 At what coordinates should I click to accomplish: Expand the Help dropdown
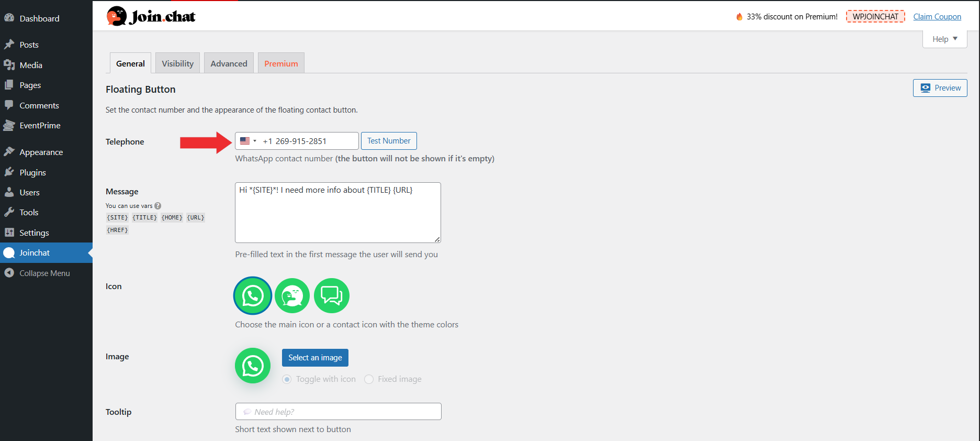point(944,39)
